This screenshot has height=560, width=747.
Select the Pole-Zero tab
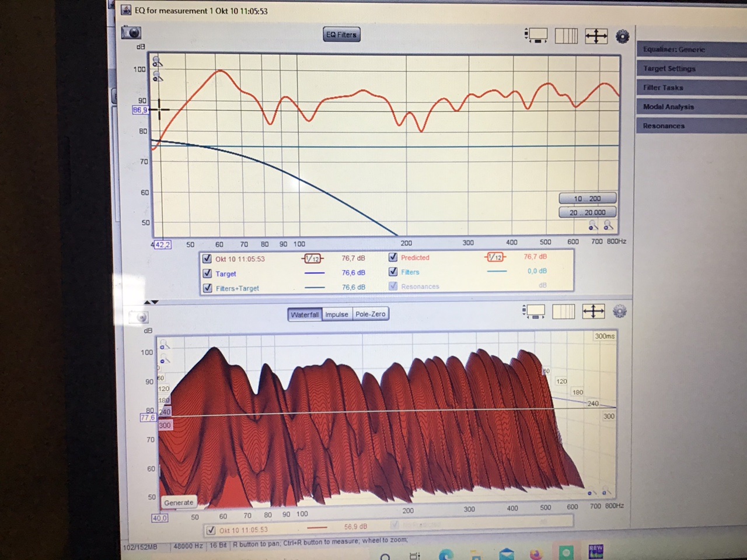[x=371, y=314]
